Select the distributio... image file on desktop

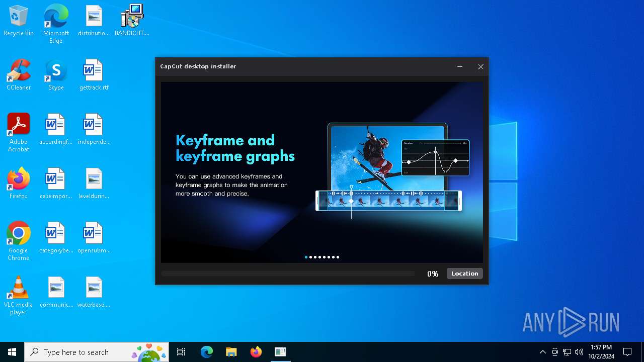pos(94,21)
